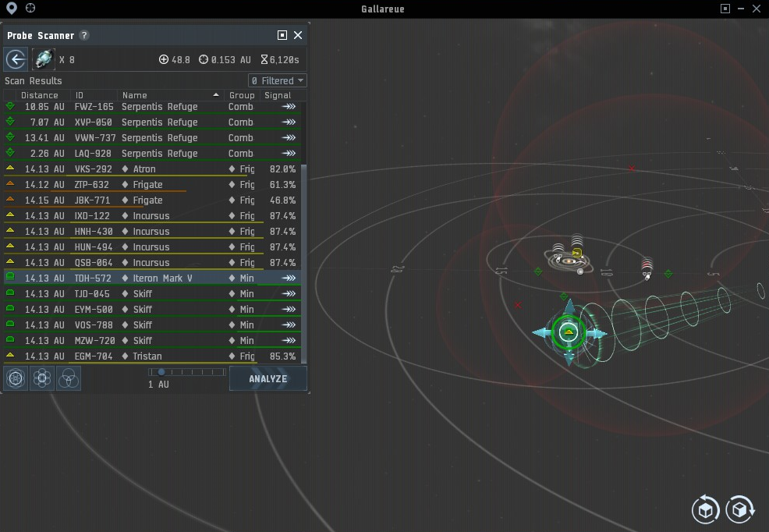This screenshot has height=532, width=769.
Task: Select the MZW-720 Skiff result row
Action: coord(152,340)
